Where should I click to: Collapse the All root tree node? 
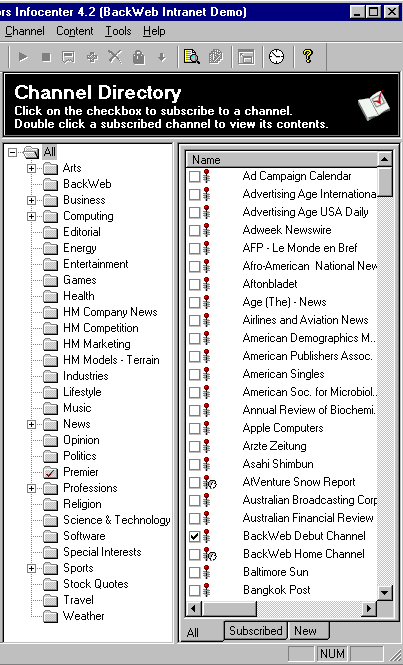click(x=13, y=152)
